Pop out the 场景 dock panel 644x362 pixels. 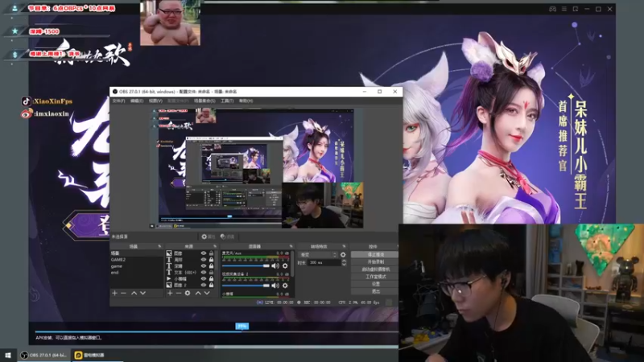(x=159, y=246)
